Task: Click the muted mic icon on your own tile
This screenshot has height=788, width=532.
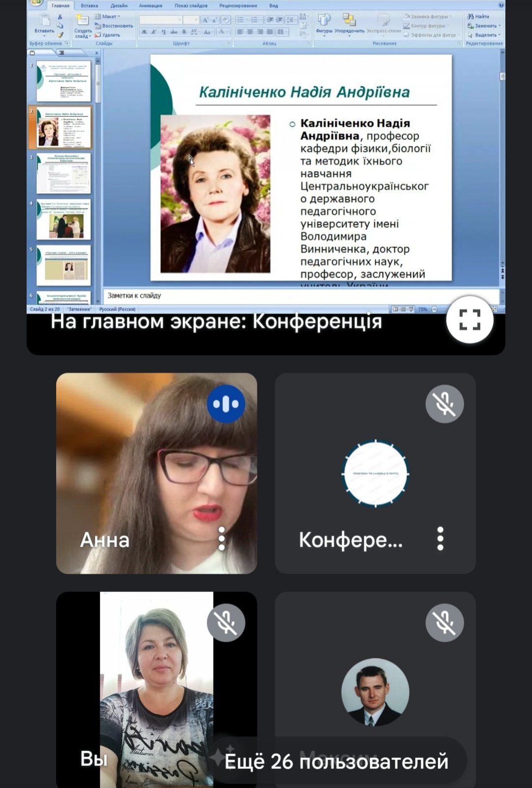Action: click(x=226, y=623)
